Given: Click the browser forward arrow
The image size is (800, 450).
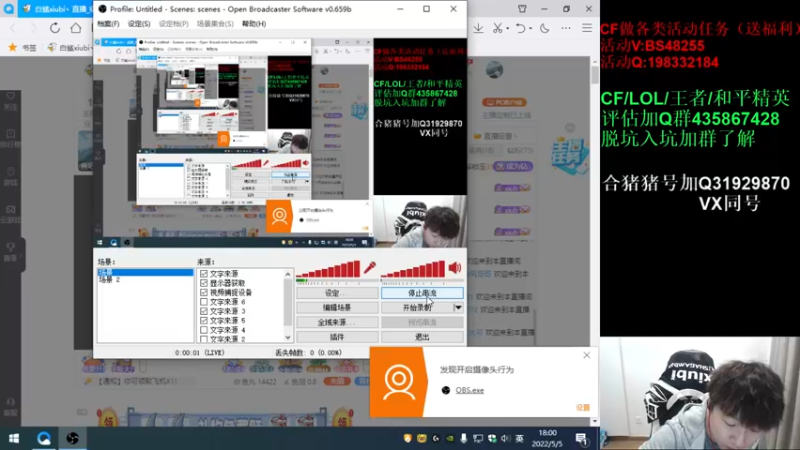Looking at the screenshot, I should [33, 28].
